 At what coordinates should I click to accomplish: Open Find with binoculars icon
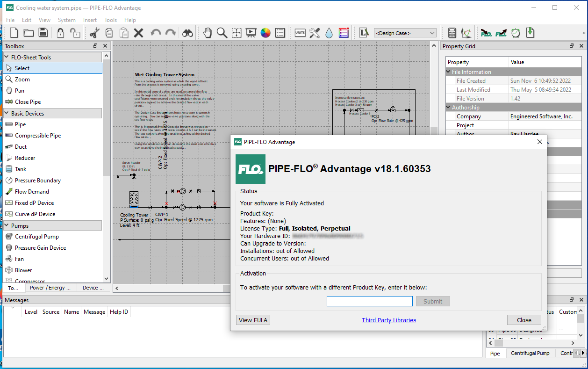point(188,33)
